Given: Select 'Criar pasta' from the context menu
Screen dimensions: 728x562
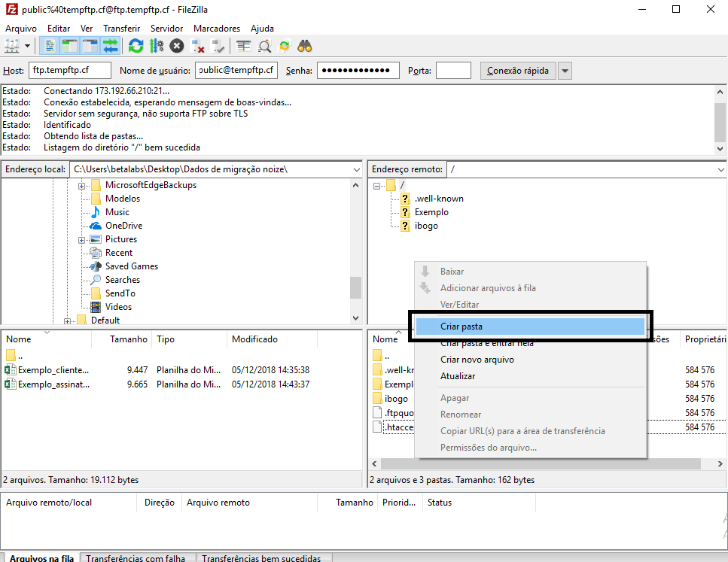Looking at the screenshot, I should tap(461, 327).
